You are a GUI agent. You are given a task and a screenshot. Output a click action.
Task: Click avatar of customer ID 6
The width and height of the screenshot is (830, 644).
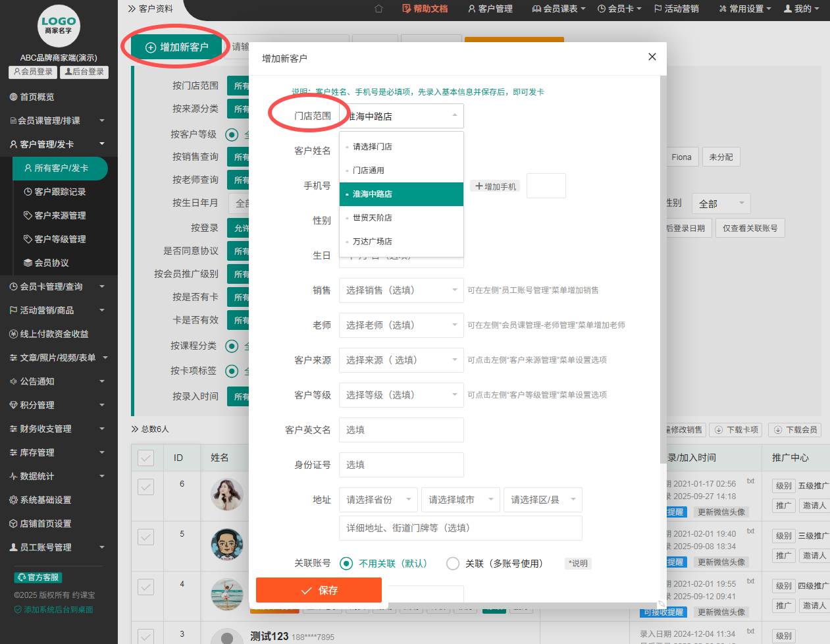(227, 495)
